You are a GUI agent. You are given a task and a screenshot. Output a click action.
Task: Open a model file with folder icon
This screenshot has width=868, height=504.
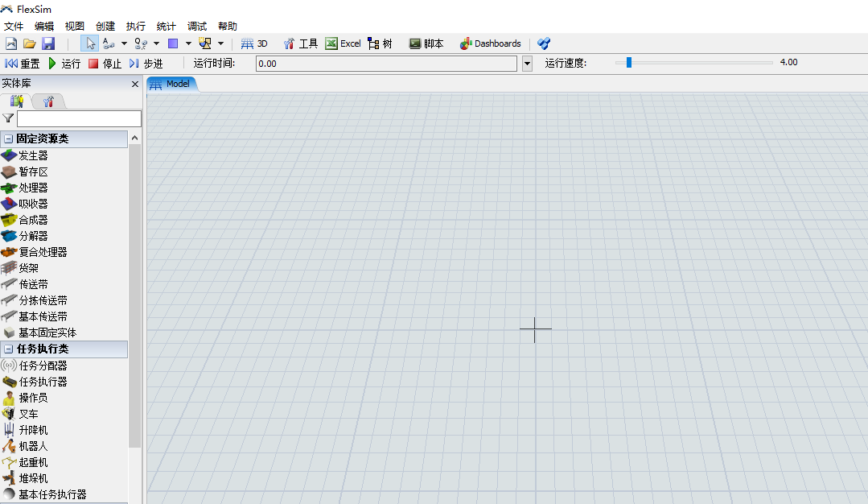[30, 43]
